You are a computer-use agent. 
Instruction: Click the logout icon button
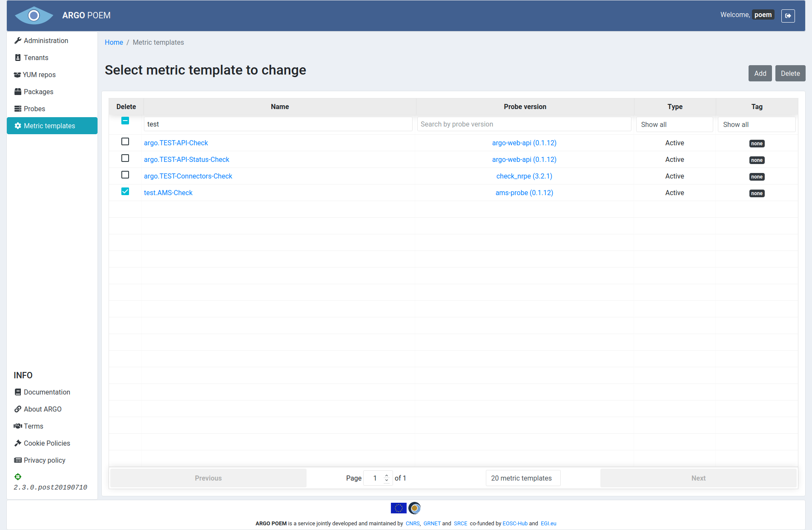[788, 16]
